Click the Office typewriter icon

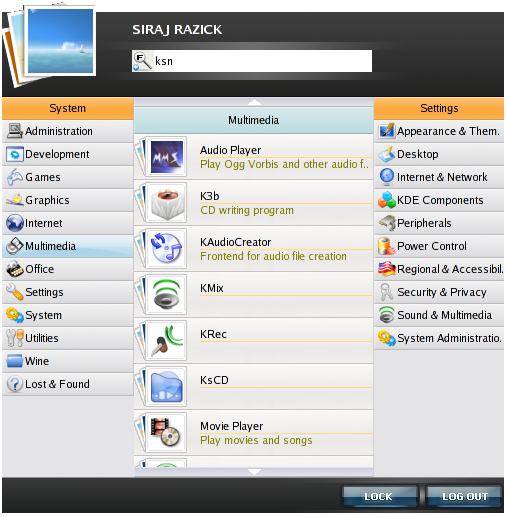(x=15, y=269)
